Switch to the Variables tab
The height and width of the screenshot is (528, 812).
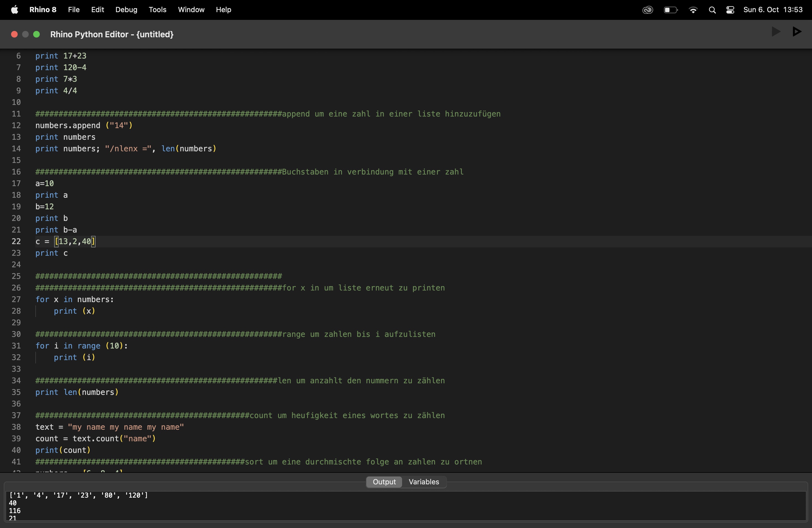click(424, 482)
